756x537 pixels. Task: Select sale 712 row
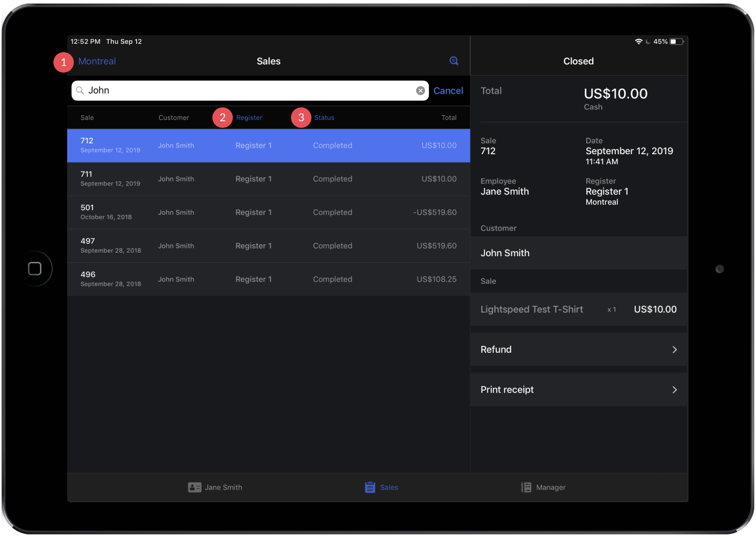[x=269, y=145]
